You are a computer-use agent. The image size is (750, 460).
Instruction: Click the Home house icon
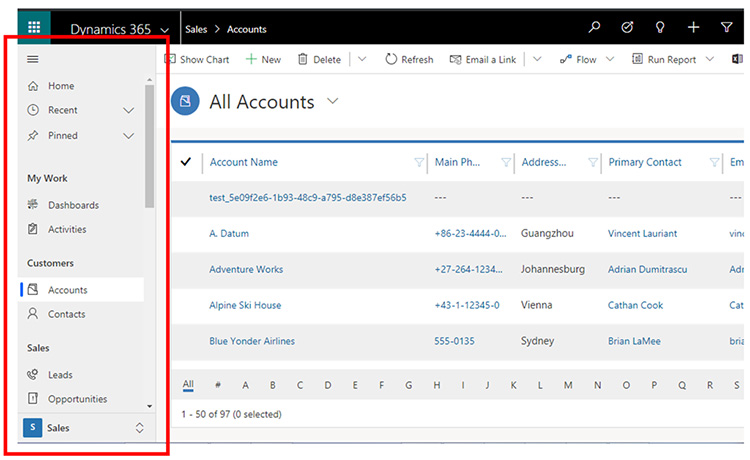tap(33, 86)
